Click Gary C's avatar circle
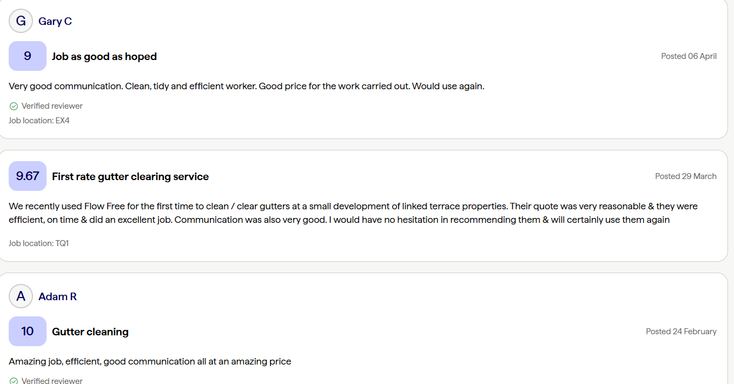Viewport: 734px width, 384px height. (21, 21)
